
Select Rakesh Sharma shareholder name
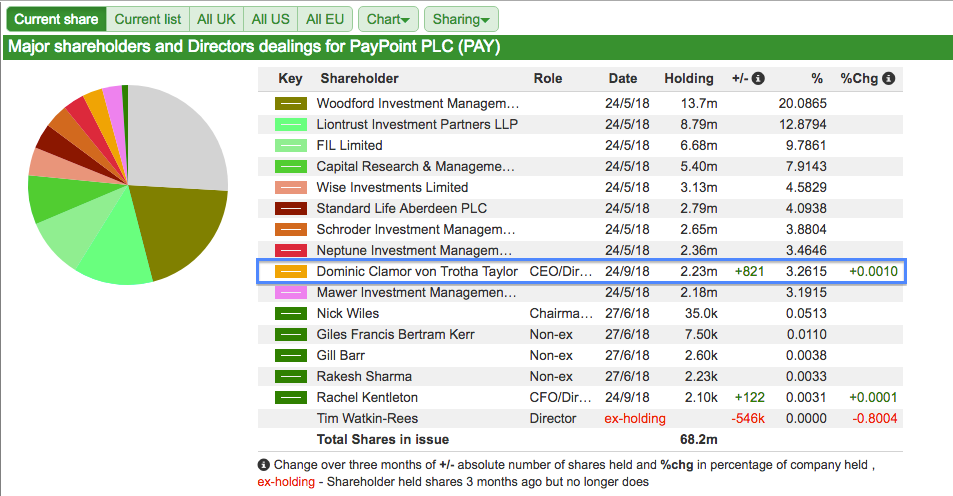click(x=364, y=377)
